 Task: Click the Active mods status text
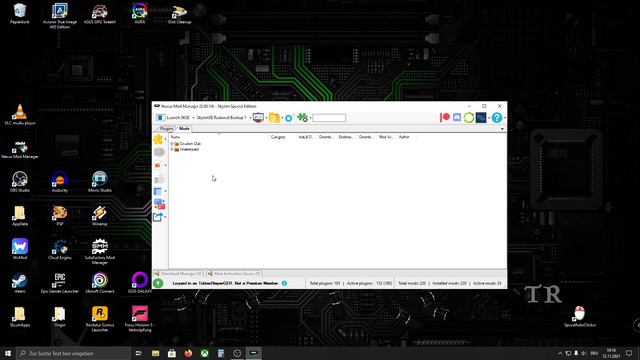[487, 283]
